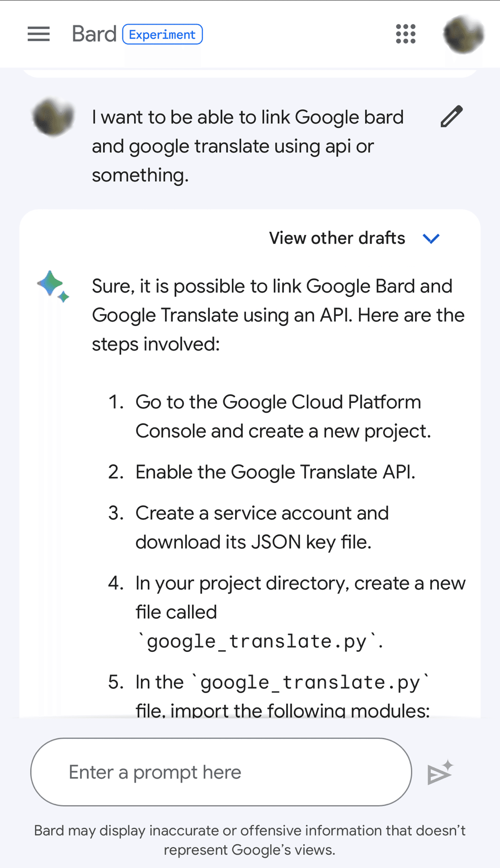500x868 pixels.
Task: Select the user's prompt message text
Action: pos(247,146)
